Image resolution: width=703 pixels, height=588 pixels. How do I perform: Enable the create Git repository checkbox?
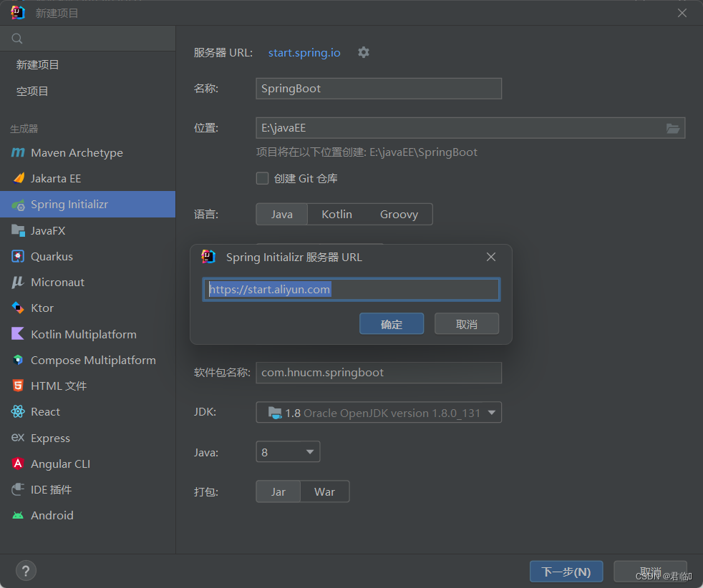262,178
